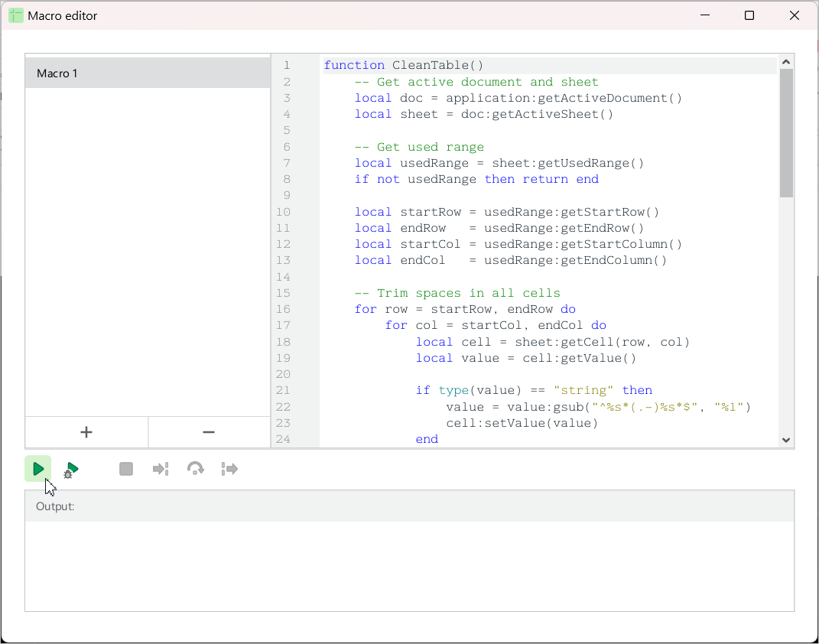Click the 'end' keyword on line 24
The height and width of the screenshot is (644, 819).
[x=427, y=439]
